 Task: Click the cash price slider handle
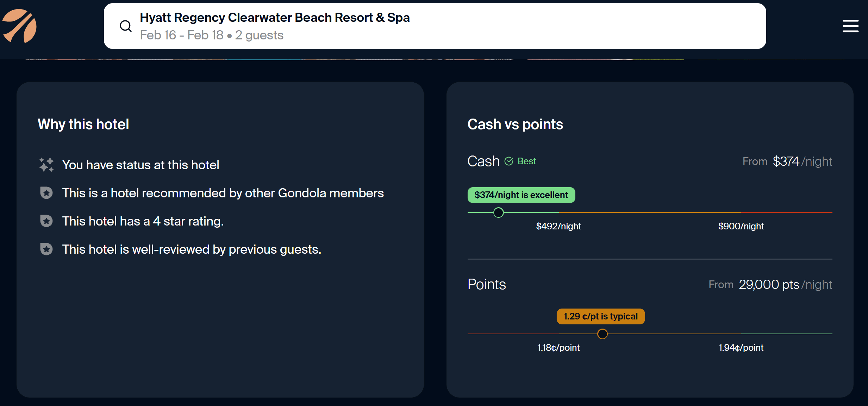[x=498, y=212]
